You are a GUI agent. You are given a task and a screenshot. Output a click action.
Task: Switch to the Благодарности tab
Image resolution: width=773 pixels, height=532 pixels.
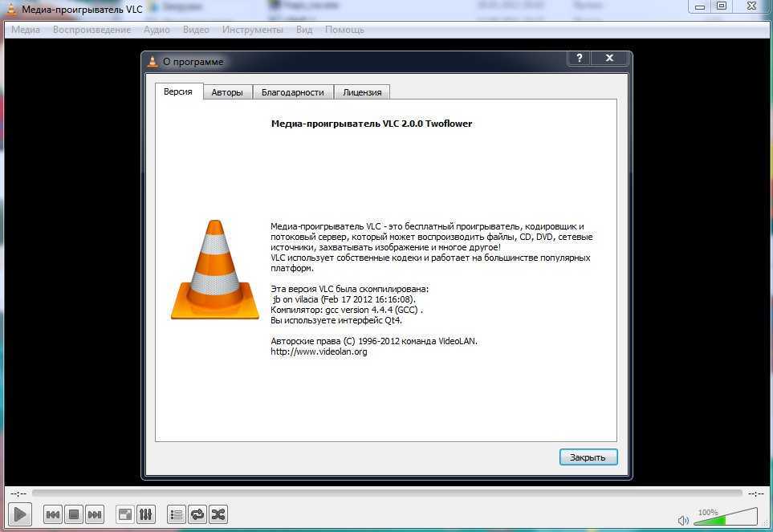293,92
